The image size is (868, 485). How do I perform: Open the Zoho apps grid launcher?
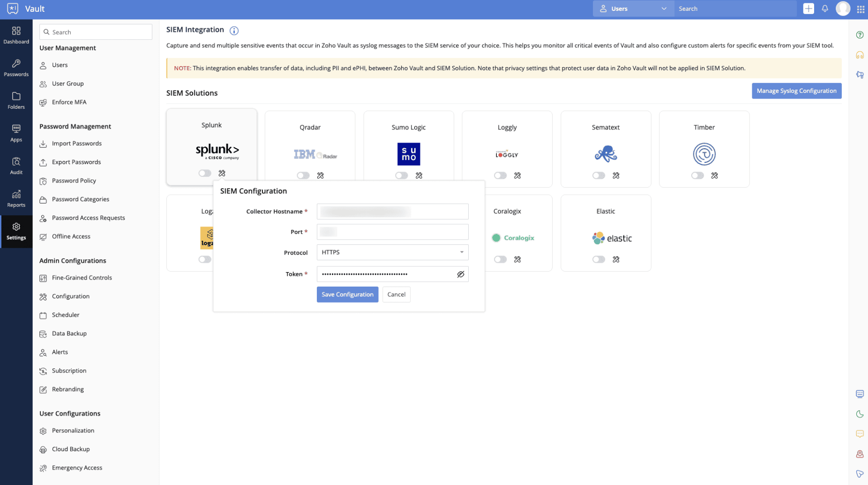click(x=861, y=9)
